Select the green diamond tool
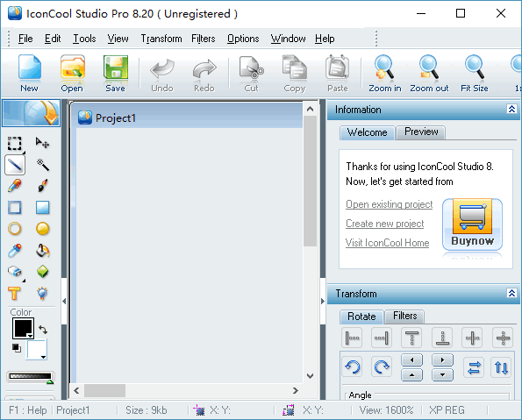 tap(43, 272)
